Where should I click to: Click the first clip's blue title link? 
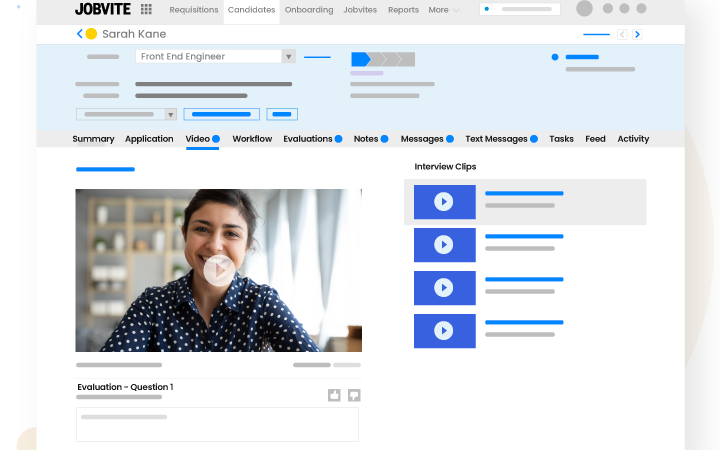tap(524, 193)
